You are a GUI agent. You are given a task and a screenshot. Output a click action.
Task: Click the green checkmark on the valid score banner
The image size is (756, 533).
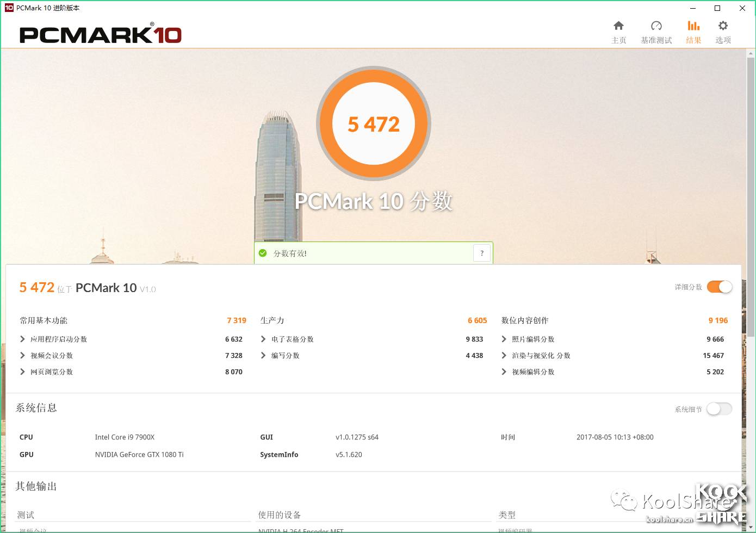point(263,253)
